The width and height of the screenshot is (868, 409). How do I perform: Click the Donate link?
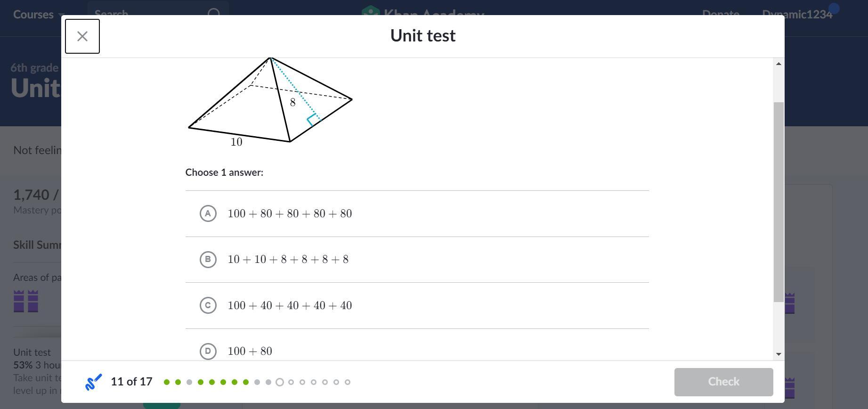point(721,15)
